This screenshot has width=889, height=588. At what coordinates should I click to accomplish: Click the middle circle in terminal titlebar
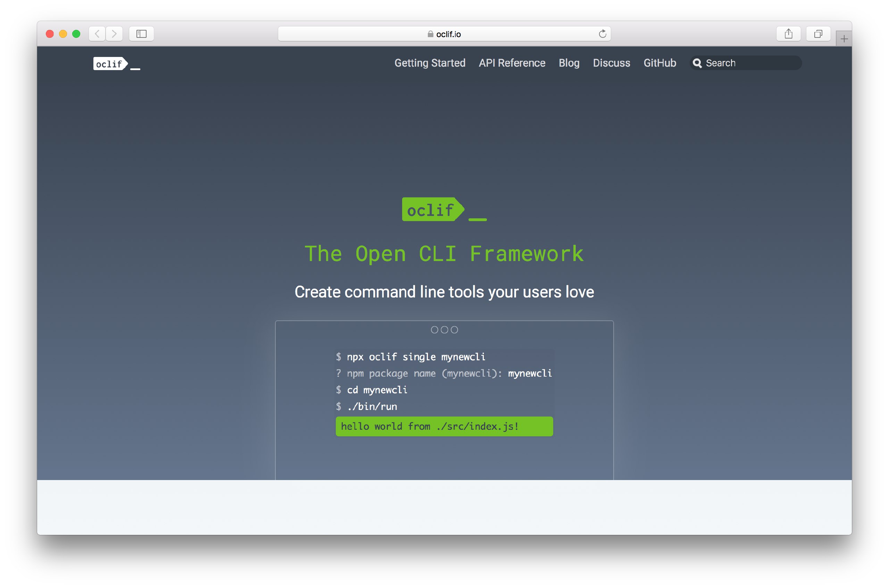pos(444,330)
